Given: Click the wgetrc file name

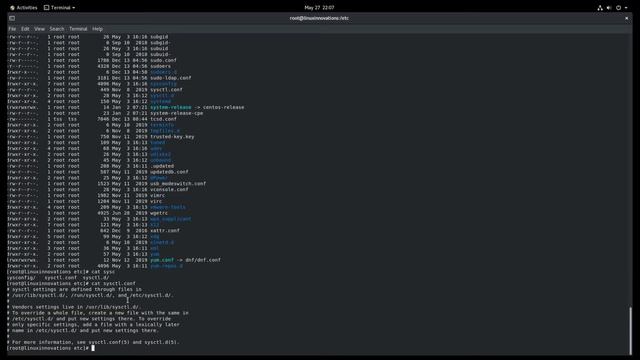Looking at the screenshot, I should pos(159,213).
